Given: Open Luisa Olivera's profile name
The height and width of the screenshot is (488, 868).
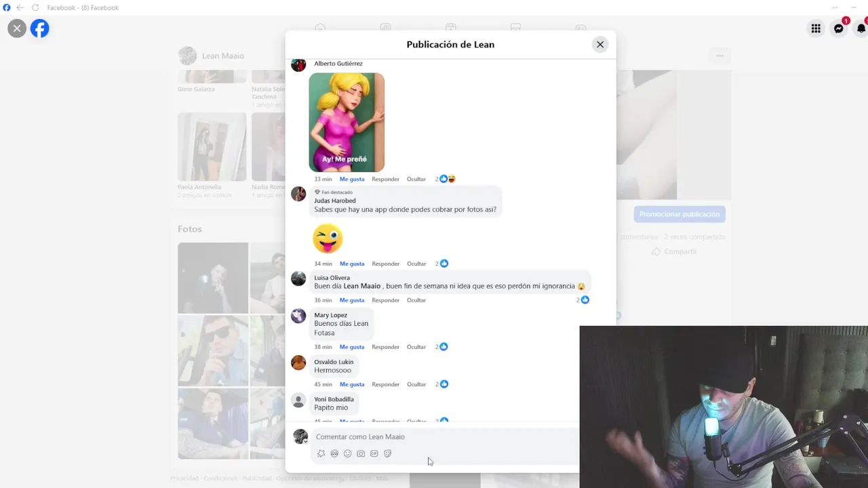Looking at the screenshot, I should [x=332, y=278].
